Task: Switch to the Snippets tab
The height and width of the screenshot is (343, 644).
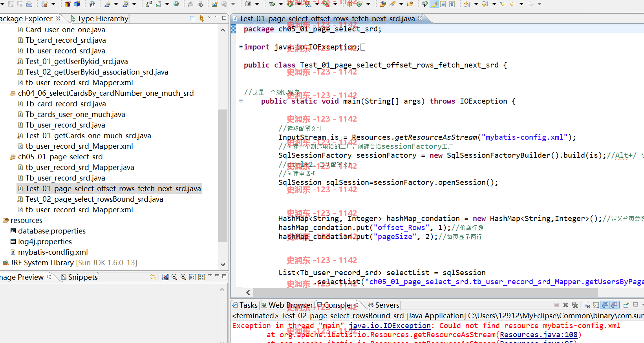Action: (79, 277)
